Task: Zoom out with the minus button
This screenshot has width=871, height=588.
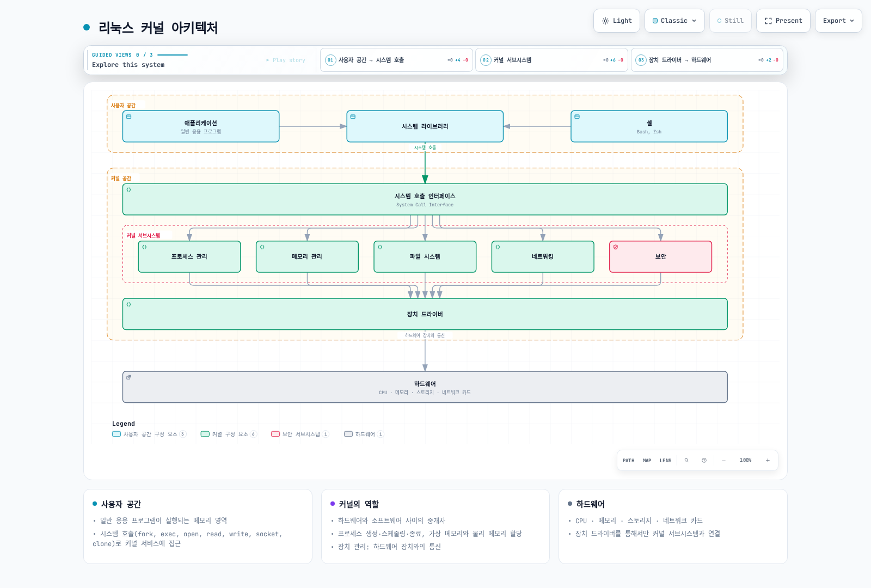Action: click(x=723, y=461)
